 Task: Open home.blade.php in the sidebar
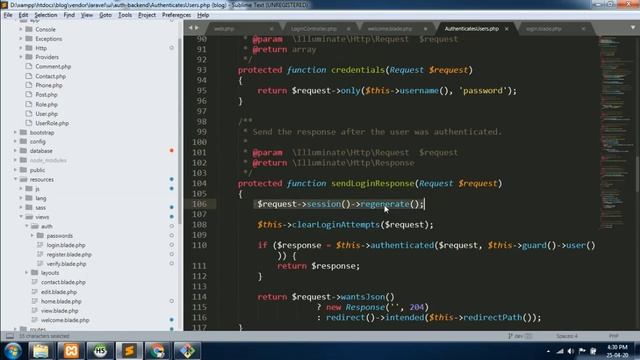click(61, 302)
